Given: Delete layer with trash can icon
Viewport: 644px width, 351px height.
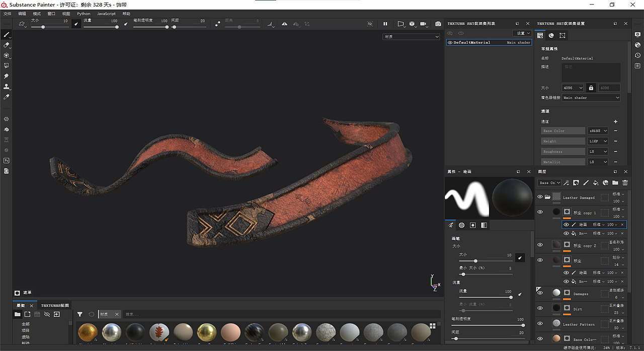Looking at the screenshot, I should (x=625, y=183).
